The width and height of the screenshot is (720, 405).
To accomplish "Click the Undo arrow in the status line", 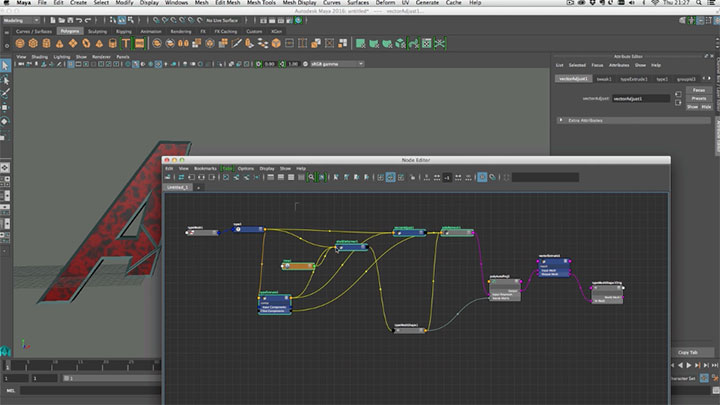I will [x=79, y=20].
